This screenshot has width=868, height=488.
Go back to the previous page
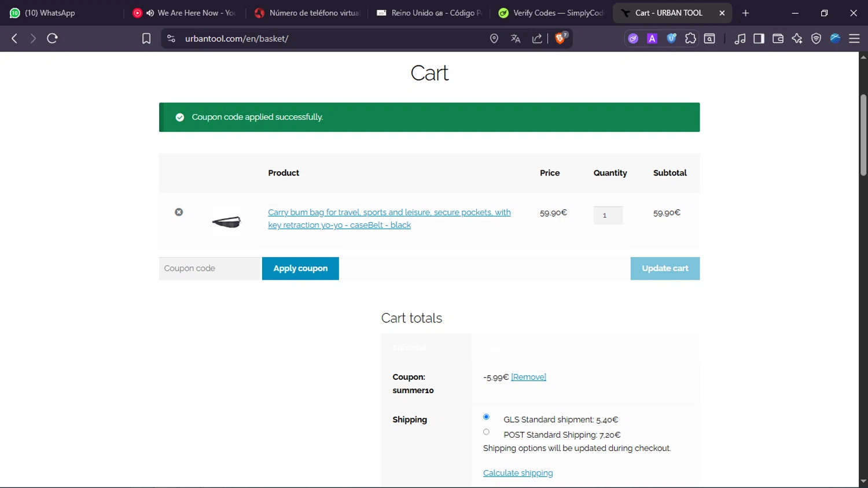(14, 39)
